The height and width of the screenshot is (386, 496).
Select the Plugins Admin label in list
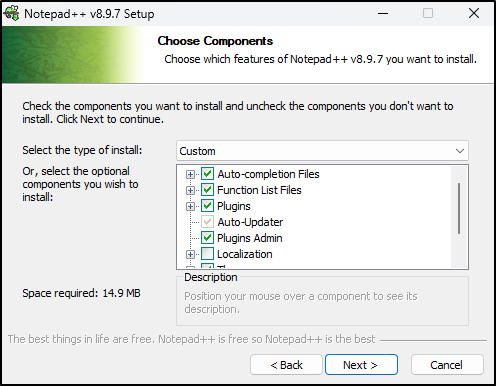tap(250, 238)
